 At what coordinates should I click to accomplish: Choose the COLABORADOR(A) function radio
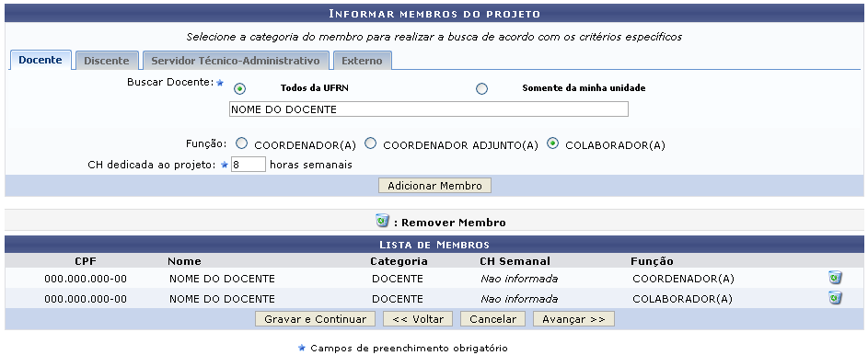(x=552, y=143)
